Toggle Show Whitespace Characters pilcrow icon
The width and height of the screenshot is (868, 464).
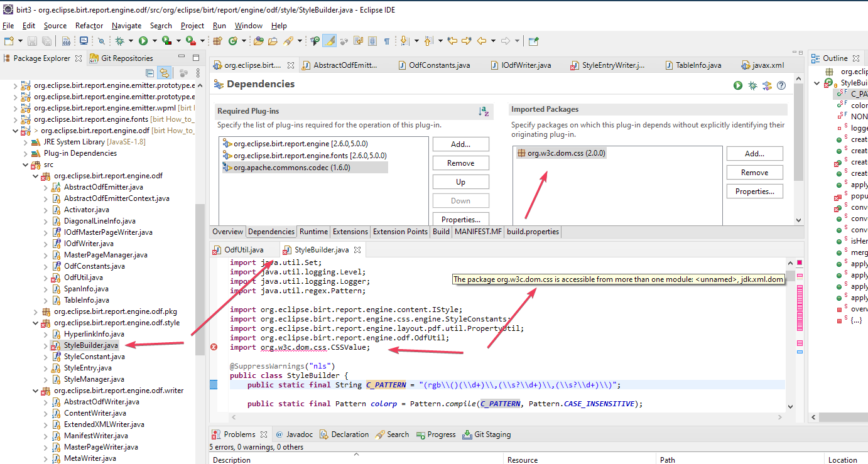pyautogui.click(x=387, y=41)
